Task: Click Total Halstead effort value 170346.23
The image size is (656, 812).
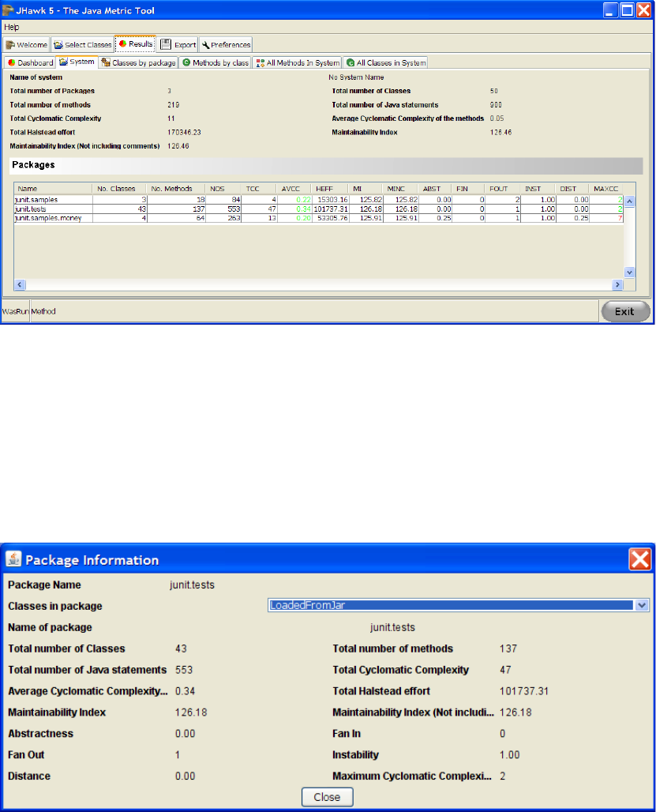Action: click(184, 132)
